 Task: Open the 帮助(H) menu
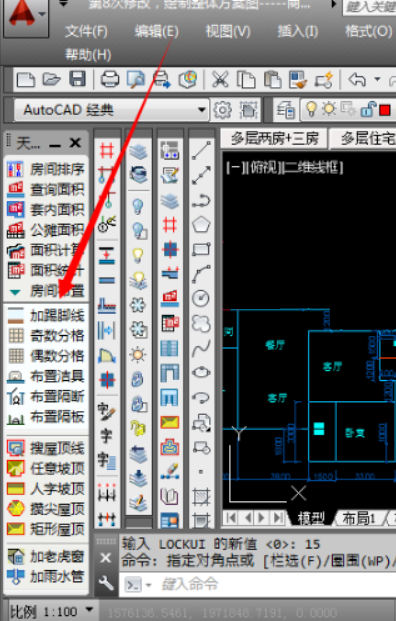pyautogui.click(x=88, y=55)
